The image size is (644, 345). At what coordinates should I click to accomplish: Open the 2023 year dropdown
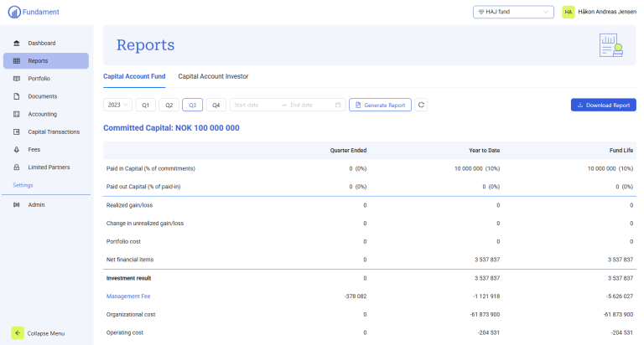[x=117, y=105]
